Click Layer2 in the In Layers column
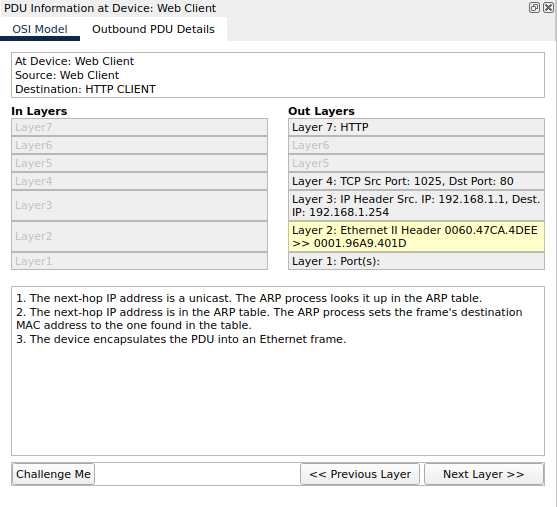 [x=139, y=237]
